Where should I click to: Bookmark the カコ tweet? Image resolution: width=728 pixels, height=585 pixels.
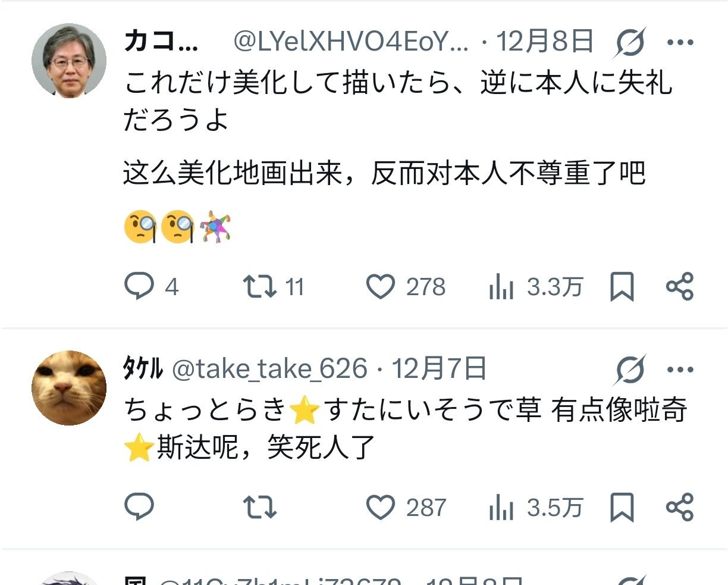[x=622, y=287]
